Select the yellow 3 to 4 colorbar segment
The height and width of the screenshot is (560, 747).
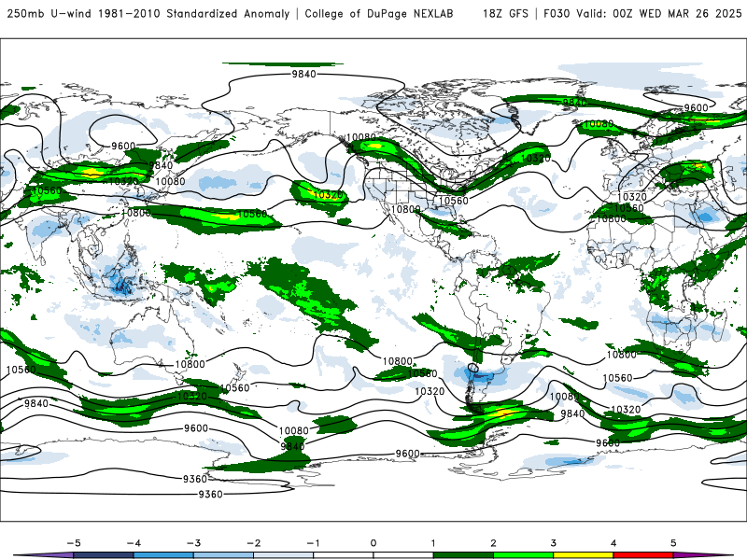[x=584, y=555]
